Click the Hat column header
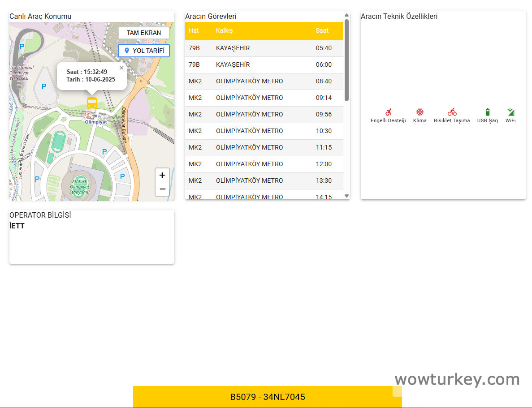The image size is (532, 408). click(x=194, y=30)
